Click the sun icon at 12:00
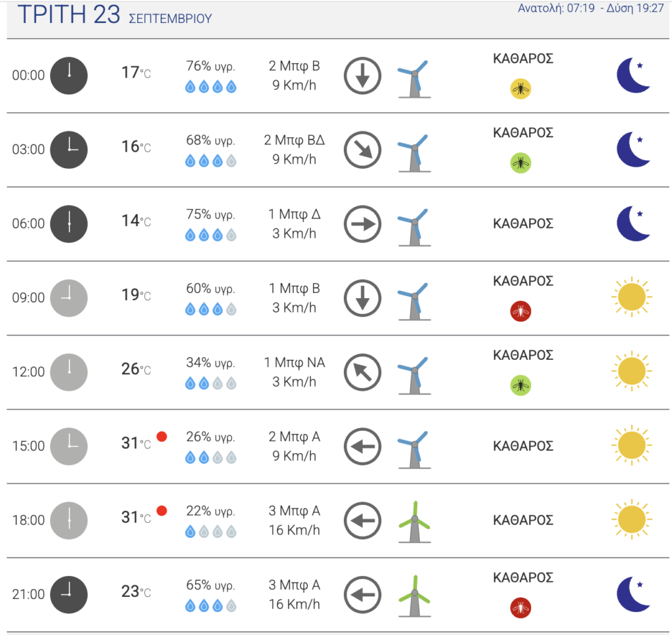 click(x=632, y=371)
